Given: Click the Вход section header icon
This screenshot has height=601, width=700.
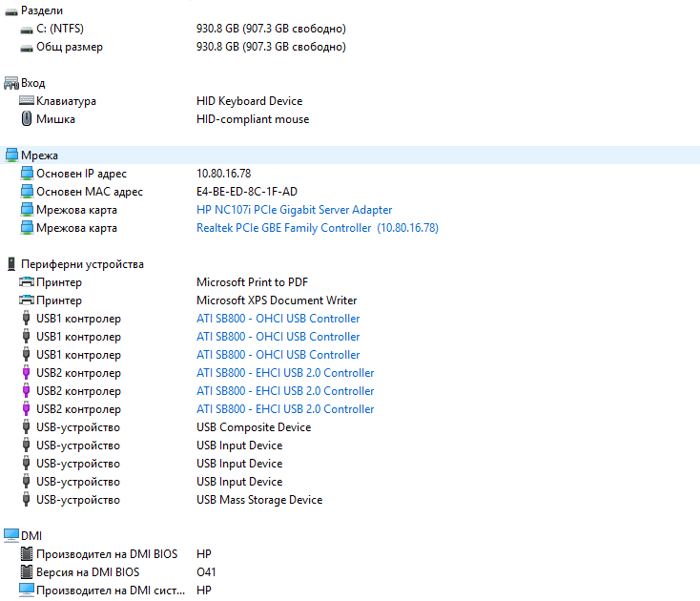Looking at the screenshot, I should 11,83.
